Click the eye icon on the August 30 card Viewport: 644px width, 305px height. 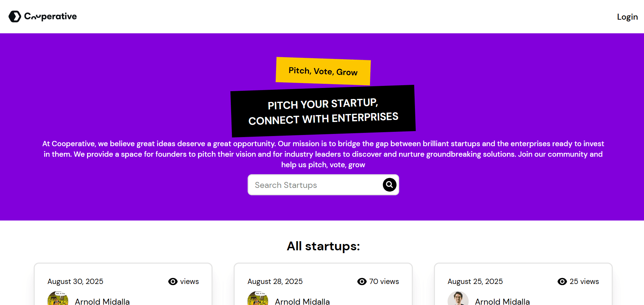[173, 282]
